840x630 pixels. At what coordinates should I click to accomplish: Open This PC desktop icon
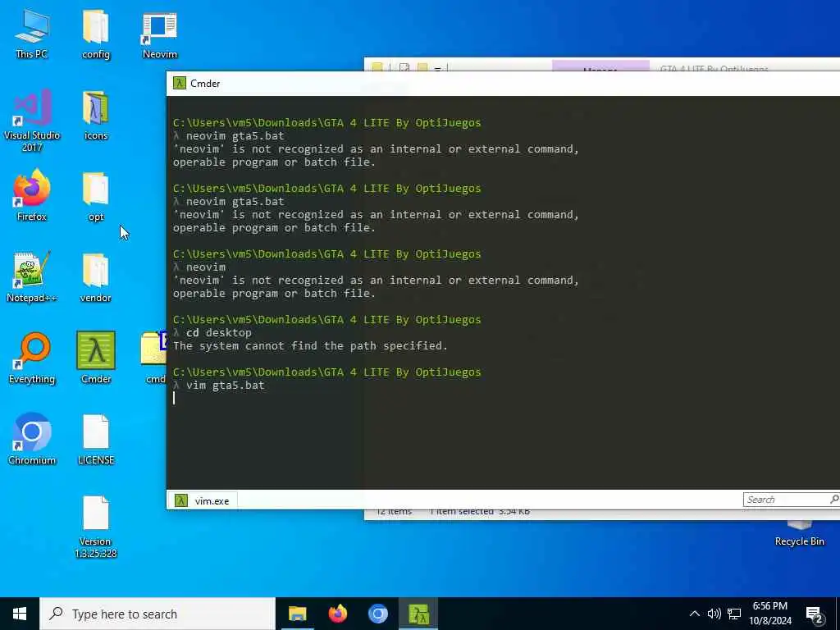(x=32, y=33)
